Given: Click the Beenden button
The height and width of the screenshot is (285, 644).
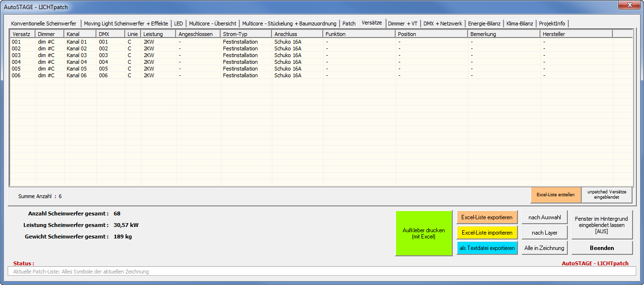Looking at the screenshot, I should point(602,248).
